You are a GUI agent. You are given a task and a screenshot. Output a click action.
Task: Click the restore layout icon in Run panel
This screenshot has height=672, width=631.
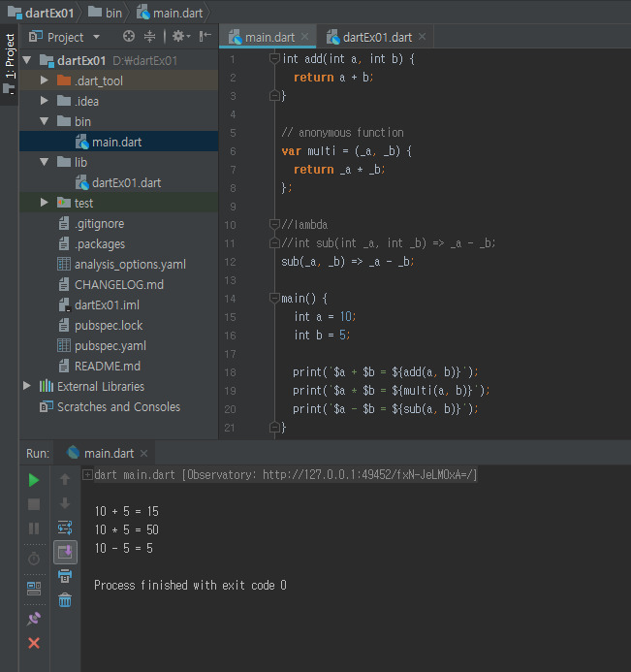pyautogui.click(x=34, y=589)
